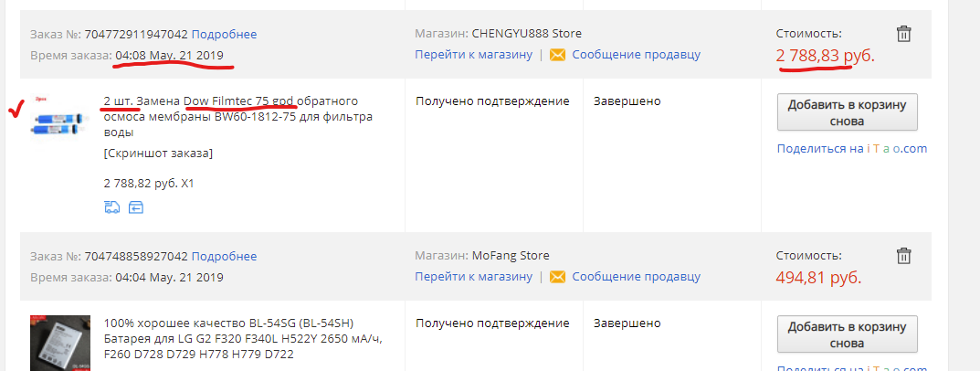This screenshot has width=980, height=371.
Task: Share the membrane order on iTao.com
Action: [x=851, y=149]
